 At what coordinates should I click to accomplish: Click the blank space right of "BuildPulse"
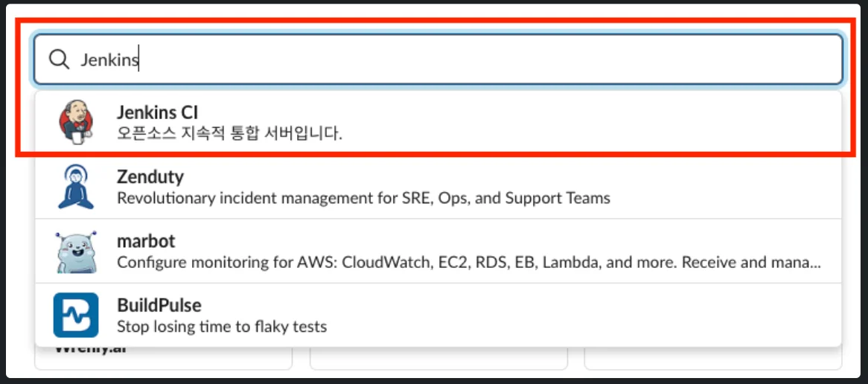point(521,306)
